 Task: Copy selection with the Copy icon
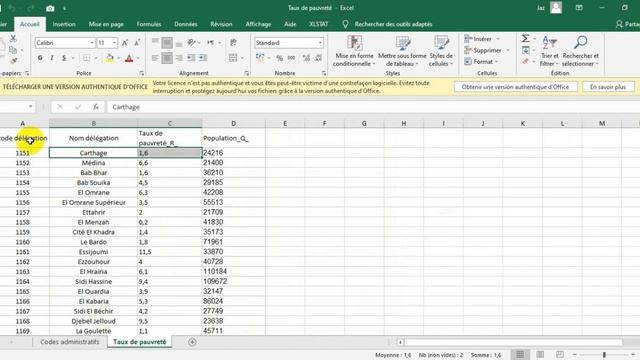(13, 50)
